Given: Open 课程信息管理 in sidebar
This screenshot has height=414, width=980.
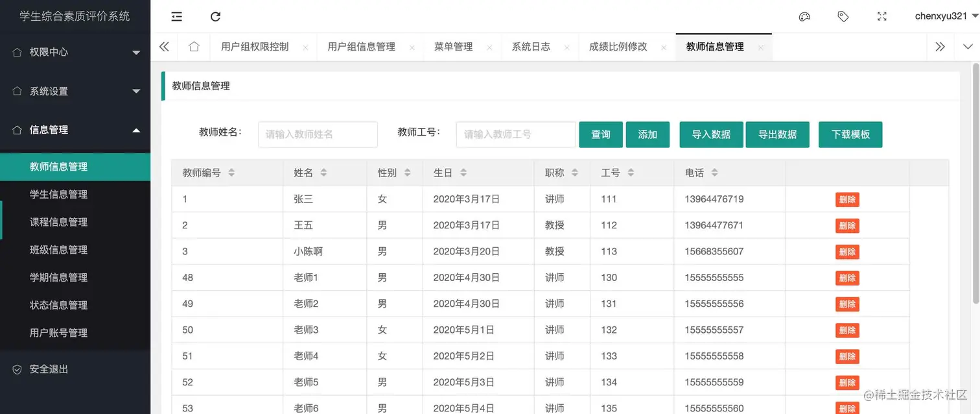Looking at the screenshot, I should [x=75, y=222].
